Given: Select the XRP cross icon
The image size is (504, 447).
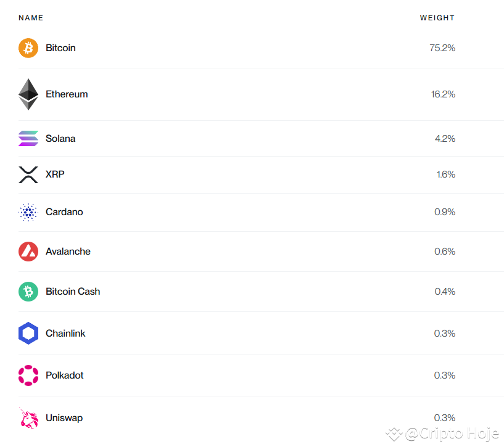Looking at the screenshot, I should point(28,174).
